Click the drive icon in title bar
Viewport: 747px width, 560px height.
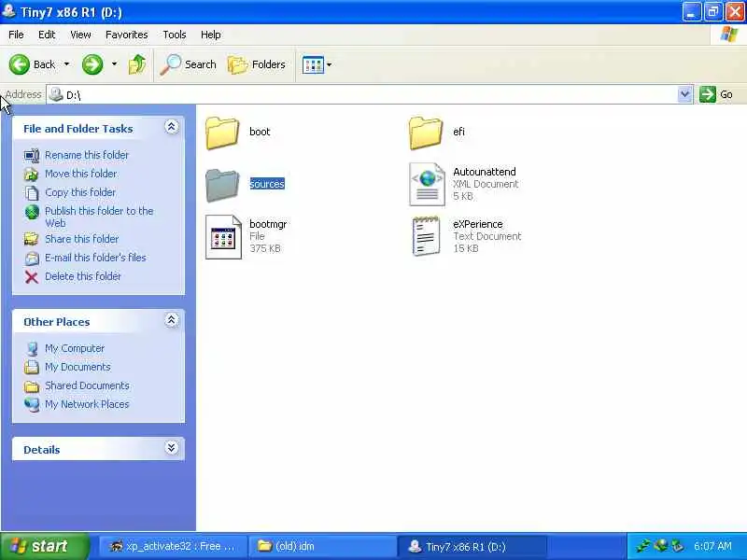click(8, 10)
